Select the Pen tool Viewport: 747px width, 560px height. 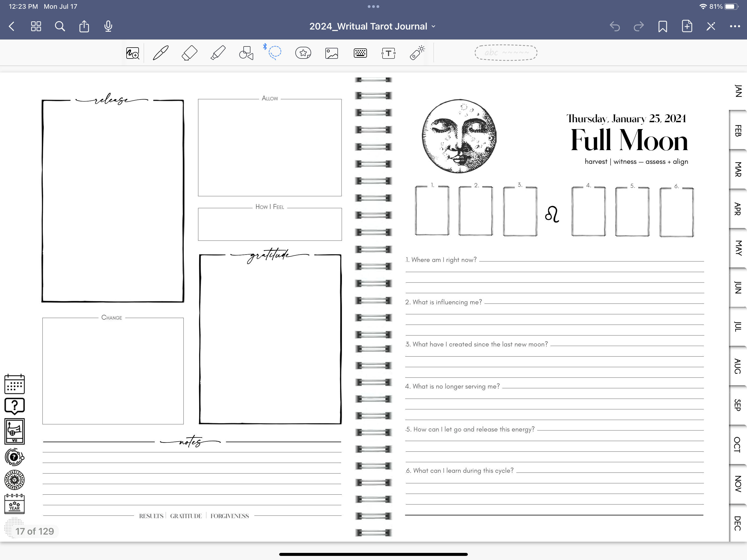coord(161,53)
